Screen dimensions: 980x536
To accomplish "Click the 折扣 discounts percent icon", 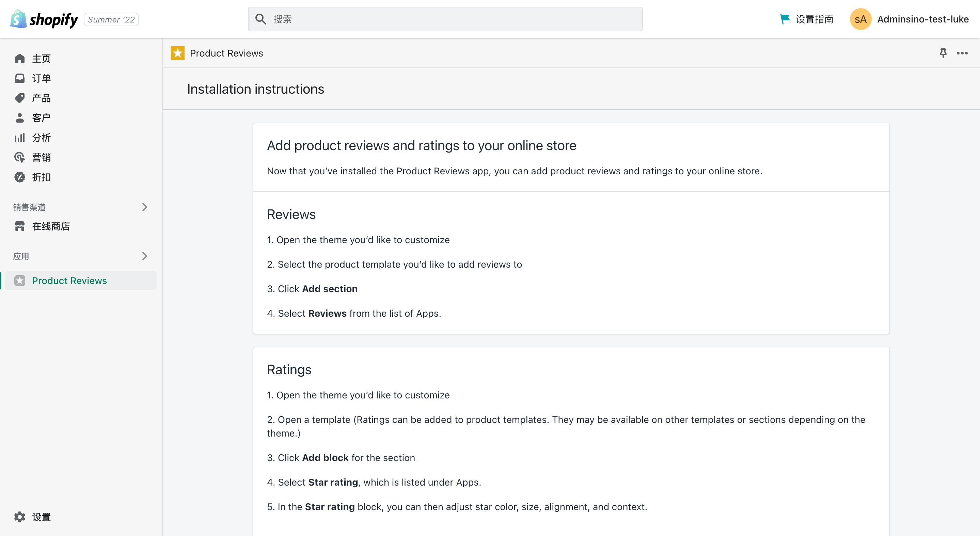I will pos(20,177).
